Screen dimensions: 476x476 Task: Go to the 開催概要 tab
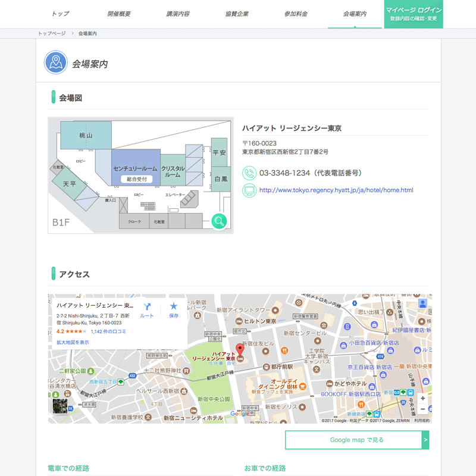(119, 14)
